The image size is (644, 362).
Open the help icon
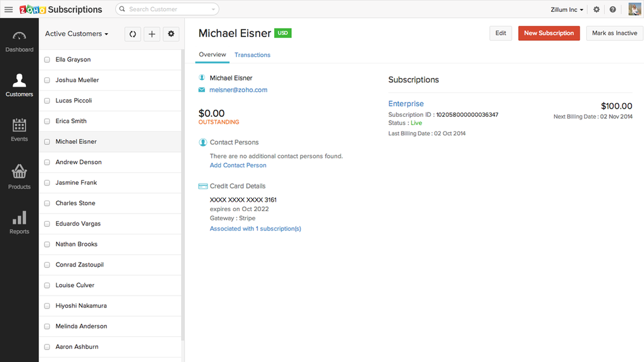(613, 9)
